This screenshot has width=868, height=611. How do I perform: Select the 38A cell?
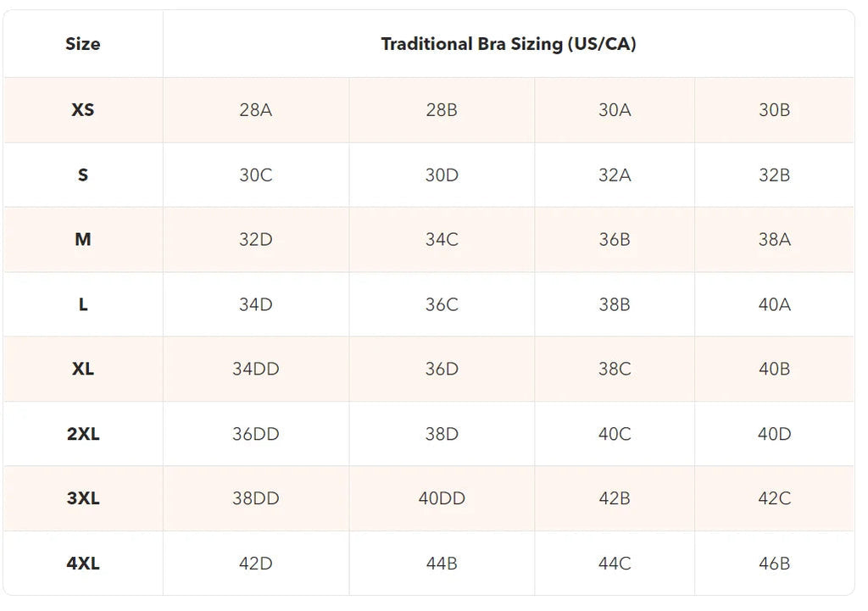point(774,240)
